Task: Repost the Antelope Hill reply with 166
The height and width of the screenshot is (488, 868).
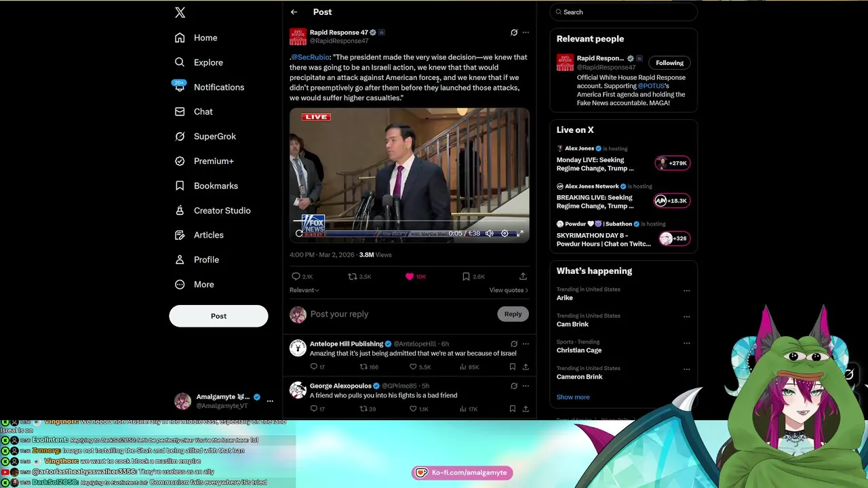Action: (363, 367)
